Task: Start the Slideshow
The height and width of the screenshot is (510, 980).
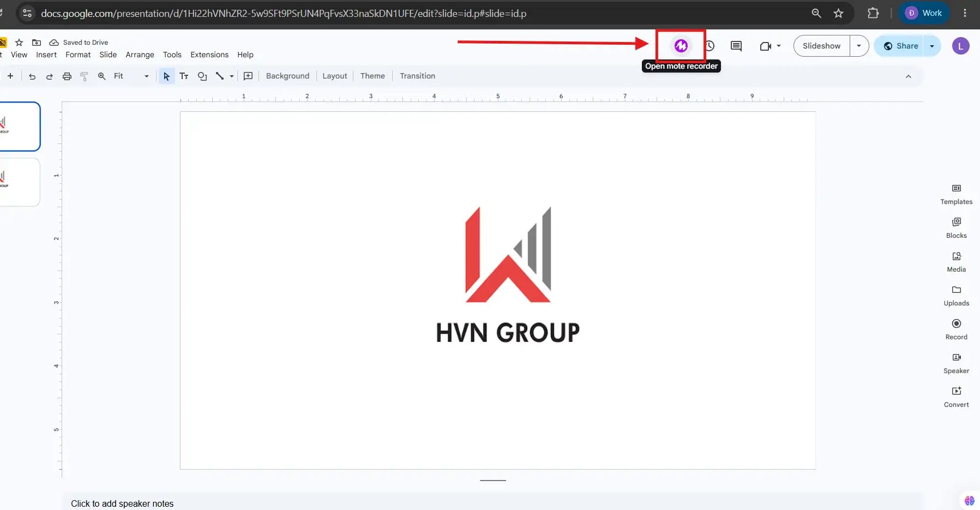Action: click(821, 46)
